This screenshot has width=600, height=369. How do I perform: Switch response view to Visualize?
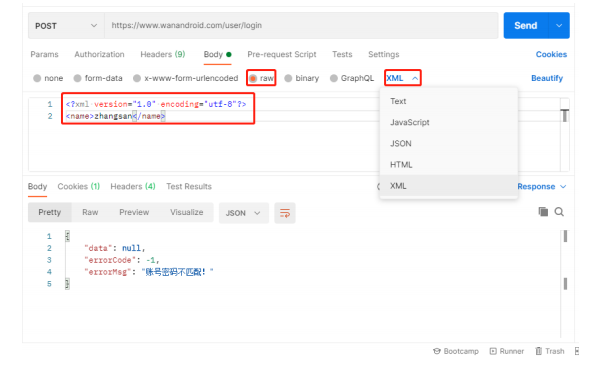[x=187, y=212]
